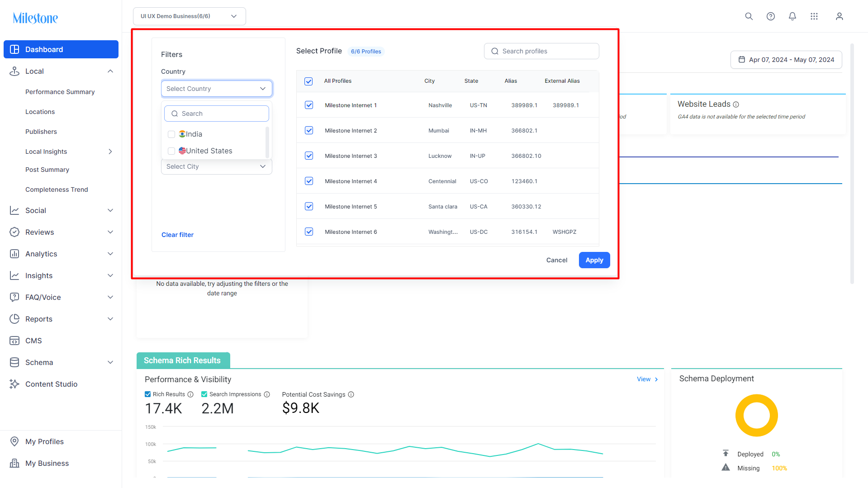Screen dimensions: 868x488
Task: Open the Select City dropdown
Action: tap(217, 166)
